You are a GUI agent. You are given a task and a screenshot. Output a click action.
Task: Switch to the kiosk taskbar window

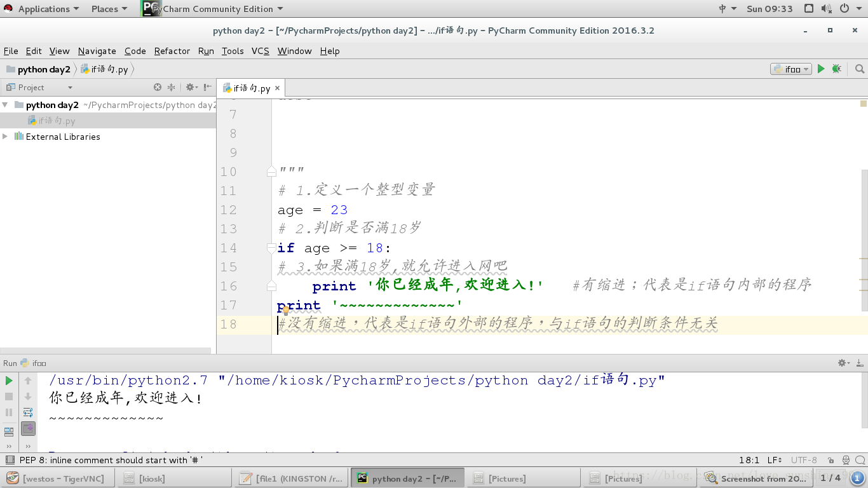point(173,478)
